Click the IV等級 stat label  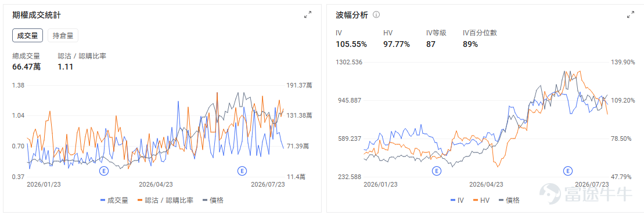[x=436, y=33]
